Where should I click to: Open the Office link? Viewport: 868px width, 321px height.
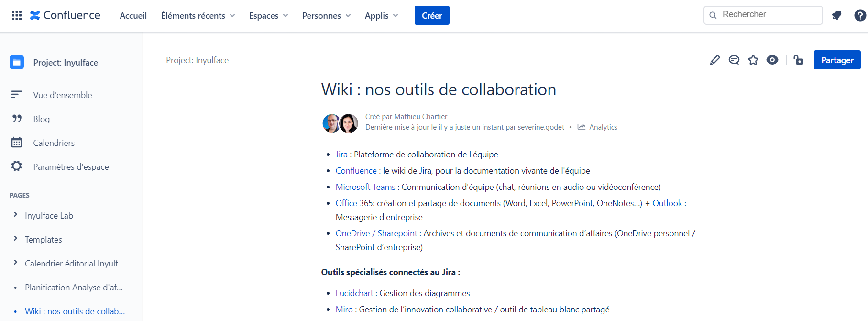pos(346,203)
